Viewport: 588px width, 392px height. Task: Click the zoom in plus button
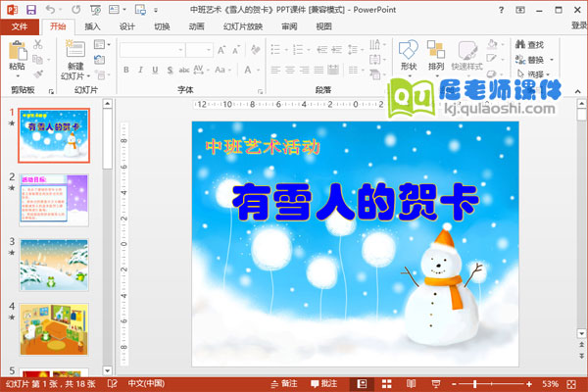(529, 384)
